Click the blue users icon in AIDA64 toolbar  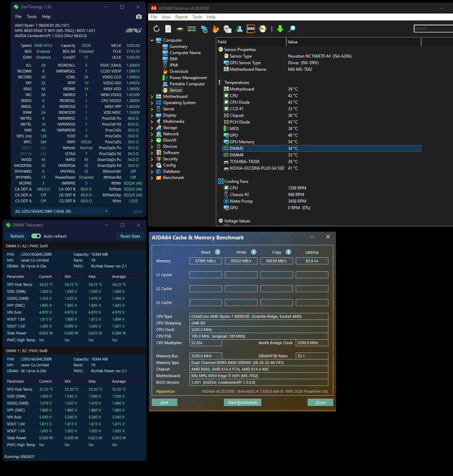point(239,29)
